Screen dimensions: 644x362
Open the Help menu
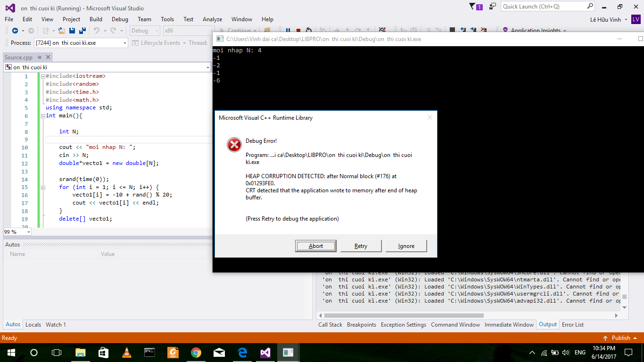(x=267, y=19)
